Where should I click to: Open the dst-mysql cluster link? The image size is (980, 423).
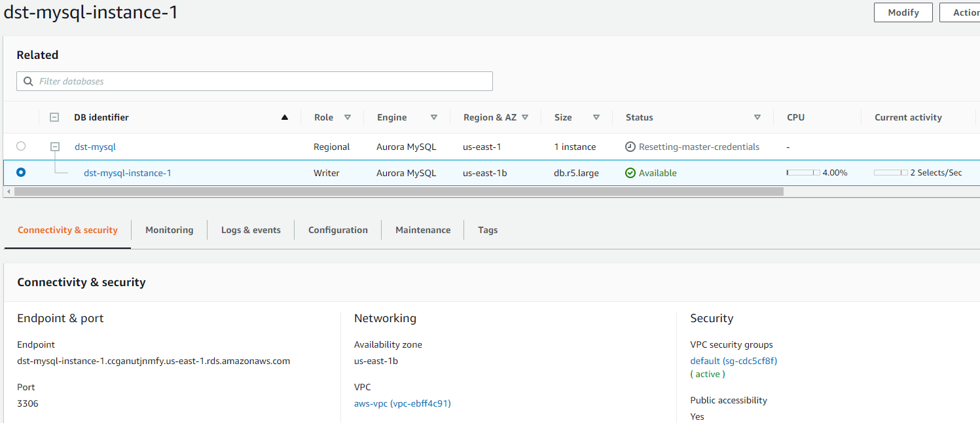point(95,147)
